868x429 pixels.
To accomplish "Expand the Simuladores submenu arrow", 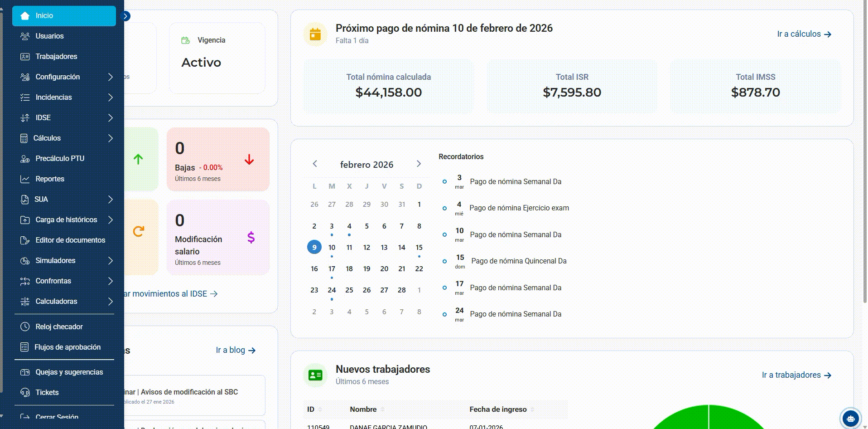I will tap(111, 261).
